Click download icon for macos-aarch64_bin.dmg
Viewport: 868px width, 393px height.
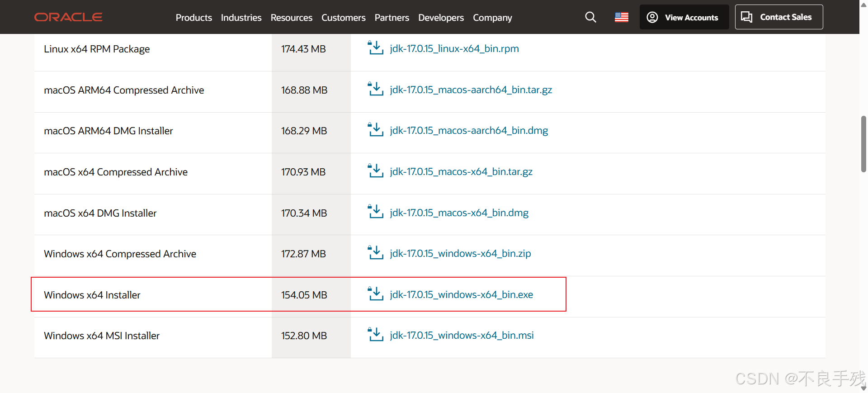pyautogui.click(x=375, y=129)
